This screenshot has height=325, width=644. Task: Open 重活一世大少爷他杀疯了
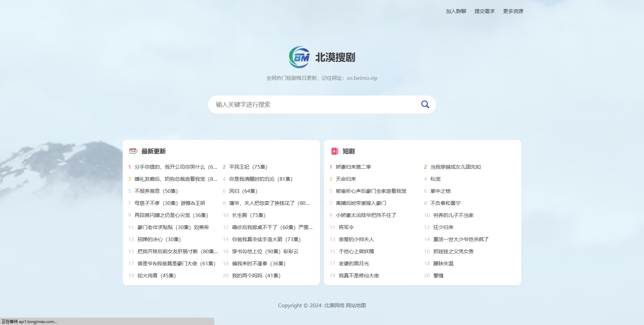point(461,239)
